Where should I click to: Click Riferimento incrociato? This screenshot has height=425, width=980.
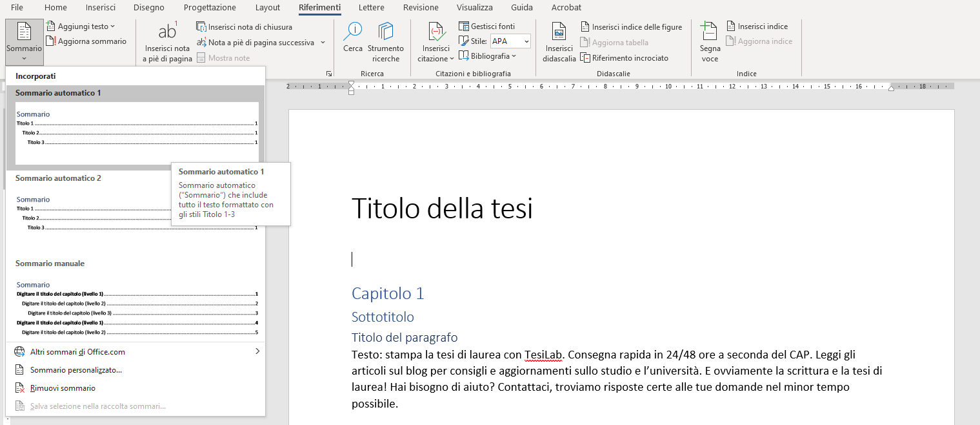point(623,57)
